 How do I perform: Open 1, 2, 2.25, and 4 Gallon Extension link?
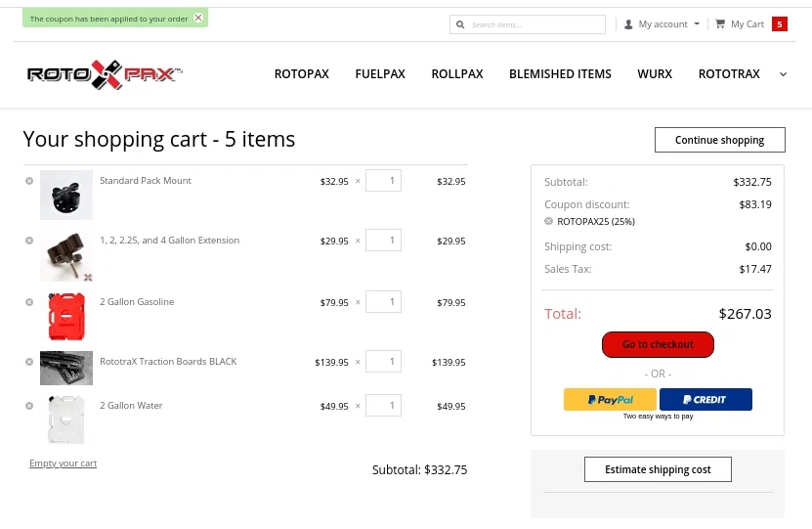(169, 241)
